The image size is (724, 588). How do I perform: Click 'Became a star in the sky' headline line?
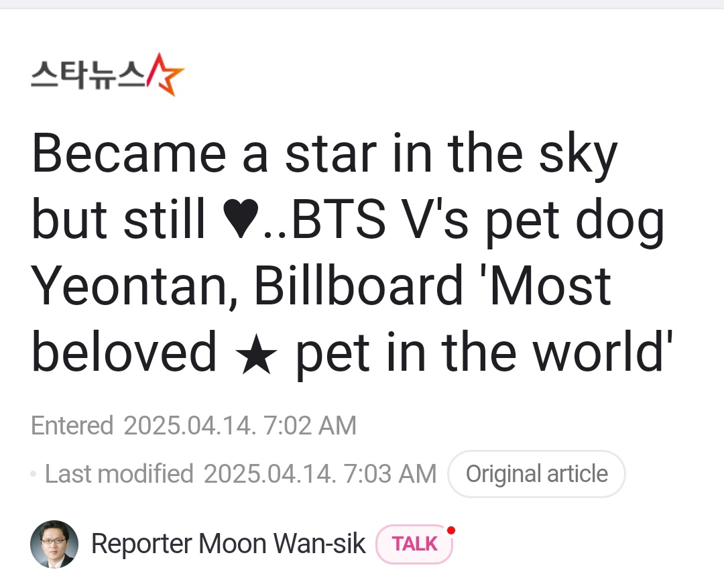(x=324, y=155)
